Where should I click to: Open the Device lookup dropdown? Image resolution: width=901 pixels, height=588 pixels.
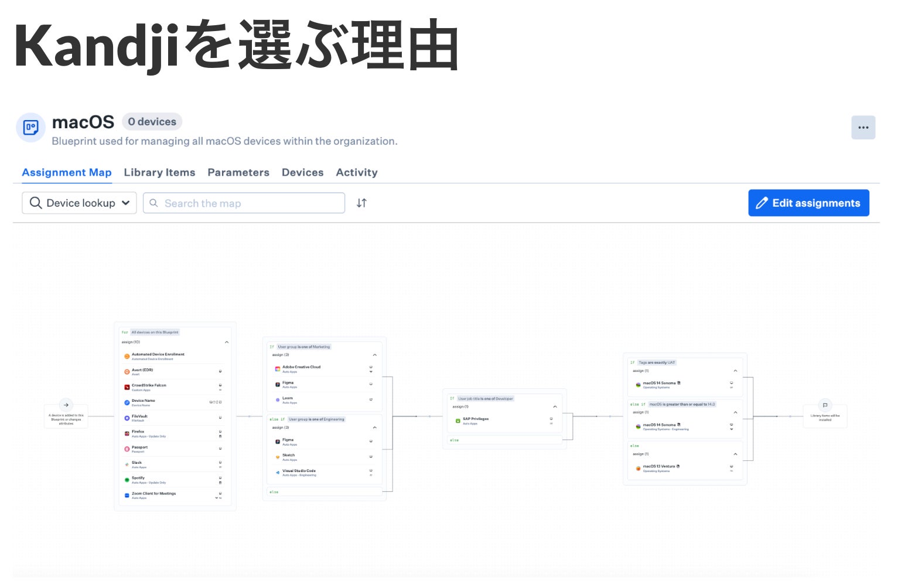pos(79,203)
